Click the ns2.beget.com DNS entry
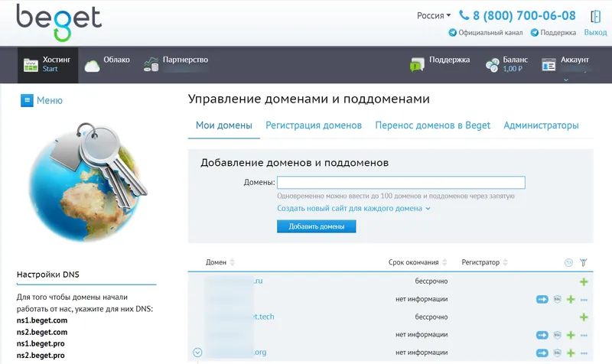Image resolution: width=612 pixels, height=364 pixels. point(42,332)
